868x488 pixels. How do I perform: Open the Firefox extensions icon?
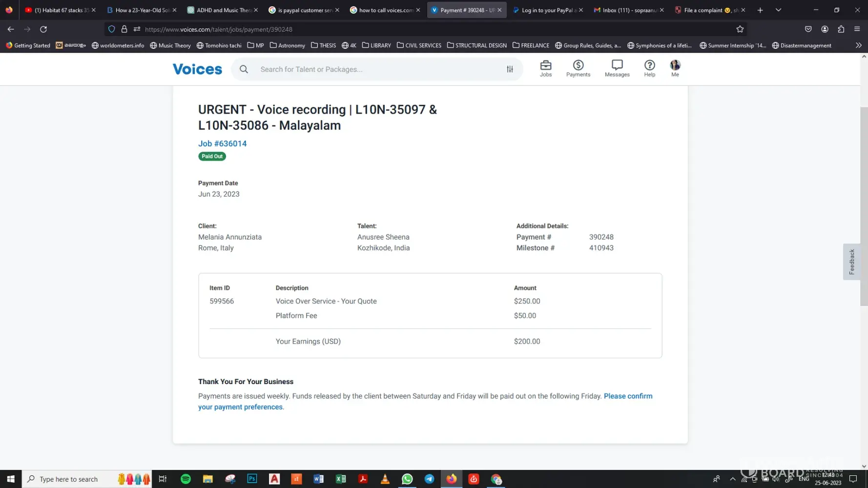click(x=841, y=29)
